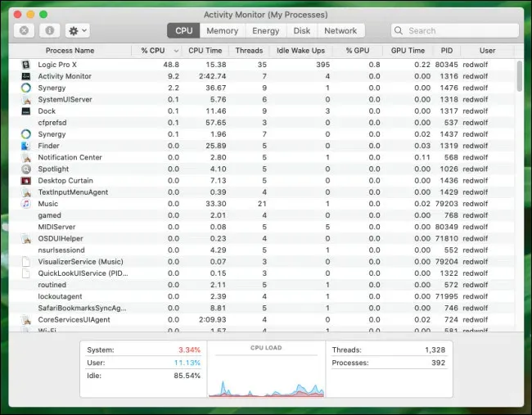
Task: Sort by Idle Wake Ups column header
Action: [x=300, y=51]
